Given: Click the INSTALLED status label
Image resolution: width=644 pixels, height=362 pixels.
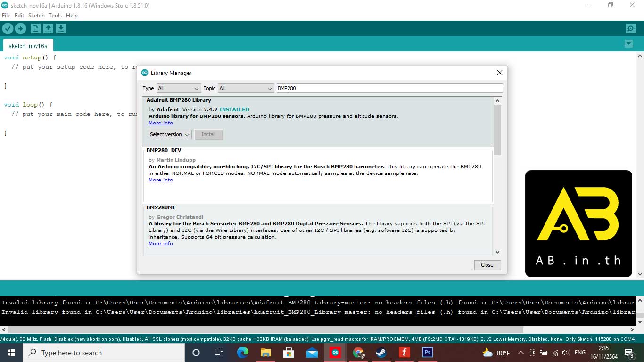Looking at the screenshot, I should click(234, 109).
